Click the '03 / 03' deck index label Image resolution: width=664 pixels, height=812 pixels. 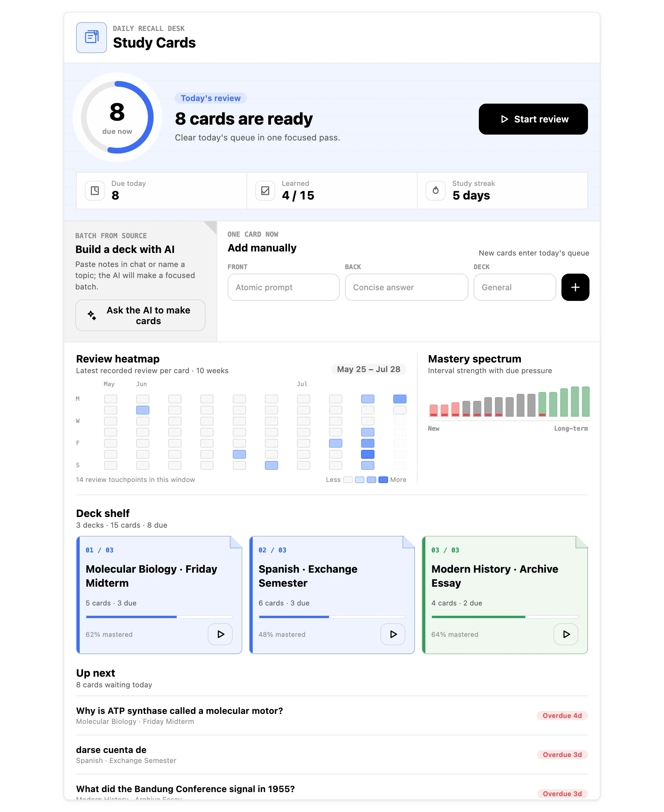click(445, 550)
